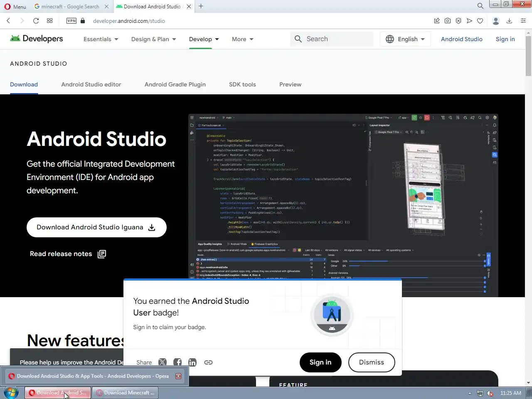Close the Download Android Studio tab
The height and width of the screenshot is (399, 532).
click(189, 6)
